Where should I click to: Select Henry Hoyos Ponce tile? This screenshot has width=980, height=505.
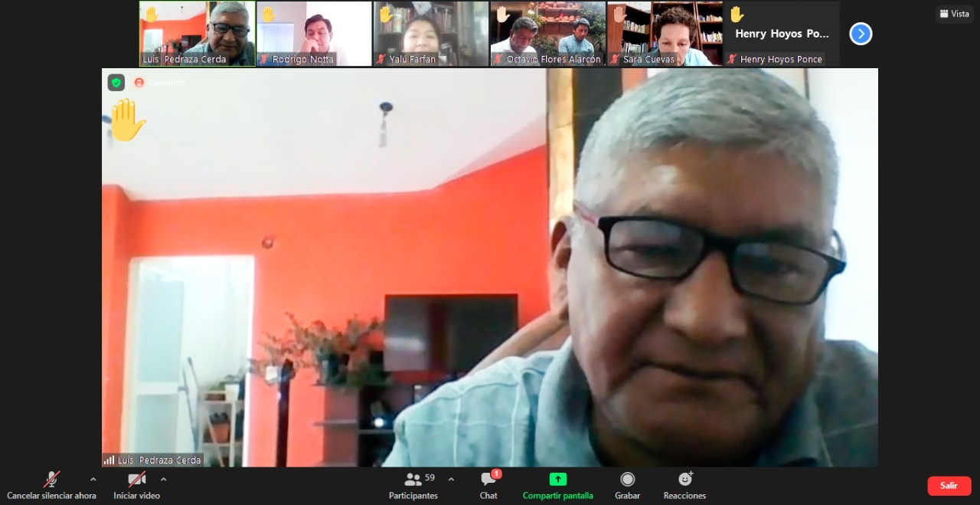782,34
